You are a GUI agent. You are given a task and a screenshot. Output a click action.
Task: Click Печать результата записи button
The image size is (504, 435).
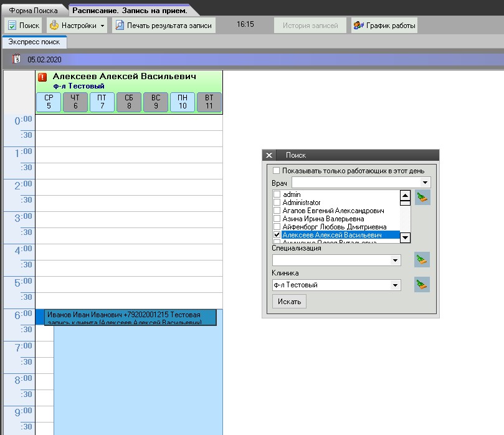(x=163, y=26)
